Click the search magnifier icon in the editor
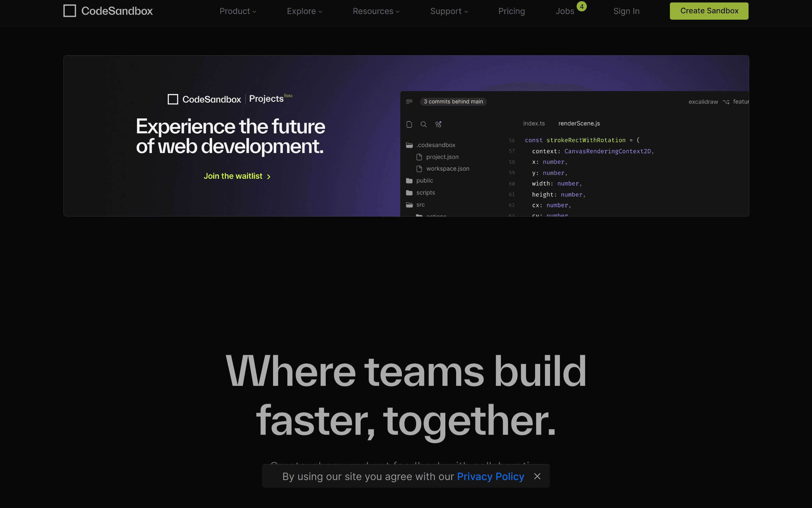Image resolution: width=812 pixels, height=508 pixels. point(423,124)
